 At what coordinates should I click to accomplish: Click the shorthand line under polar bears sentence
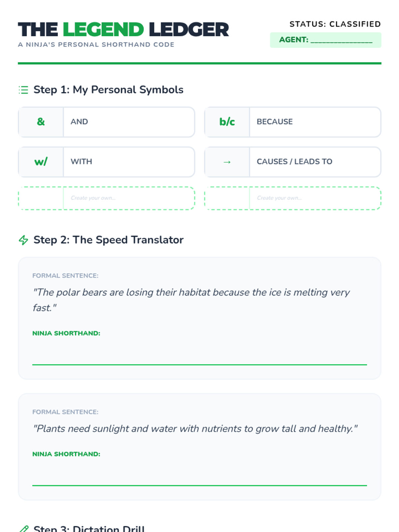click(199, 356)
